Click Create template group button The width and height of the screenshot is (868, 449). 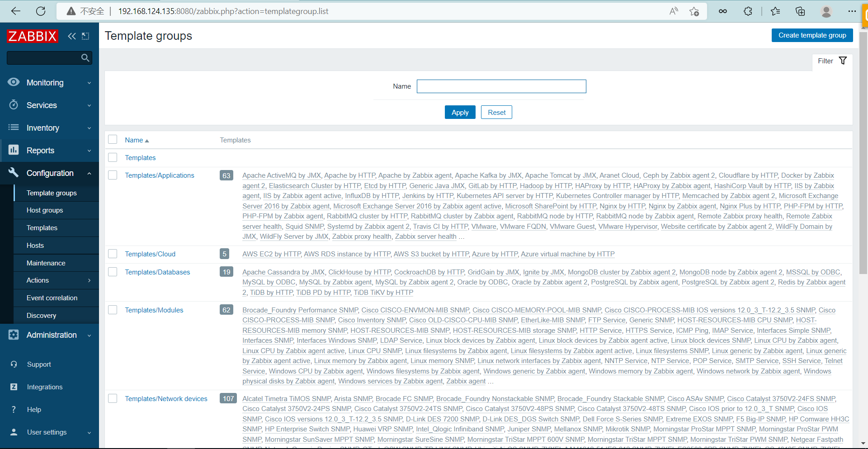tap(812, 35)
